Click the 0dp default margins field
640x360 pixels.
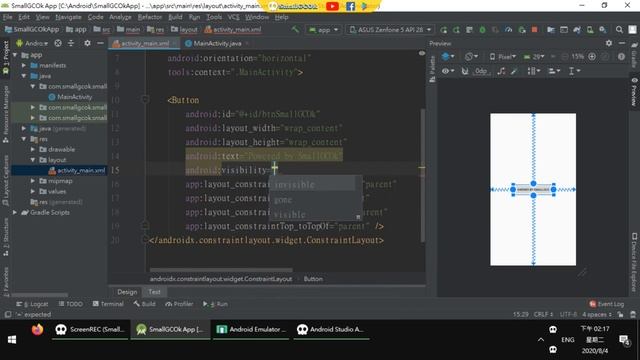click(x=481, y=71)
